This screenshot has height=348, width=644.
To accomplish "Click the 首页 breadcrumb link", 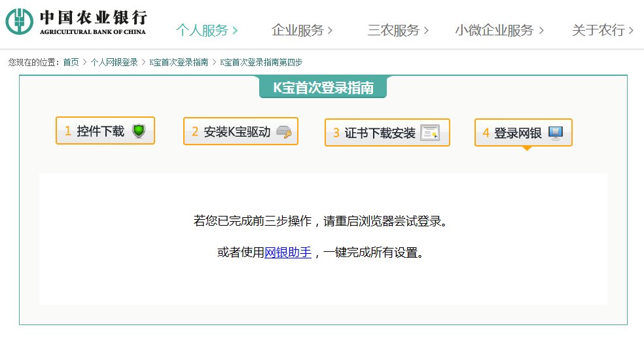I will tap(71, 62).
